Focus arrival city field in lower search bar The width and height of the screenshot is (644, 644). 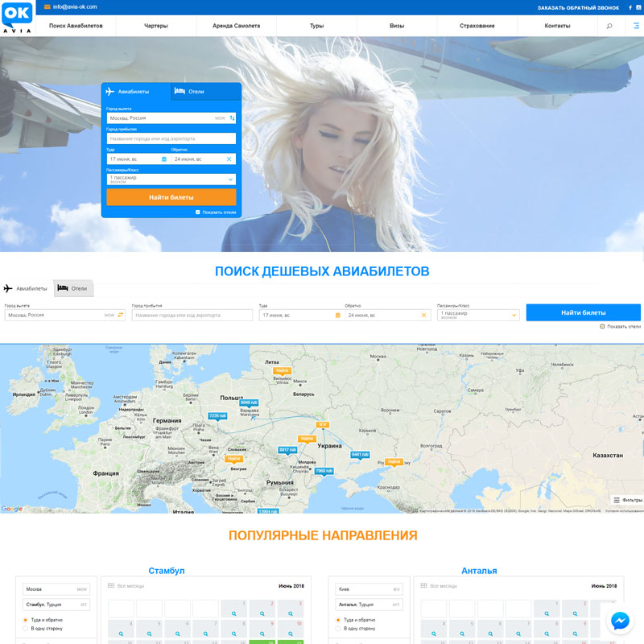(x=192, y=315)
